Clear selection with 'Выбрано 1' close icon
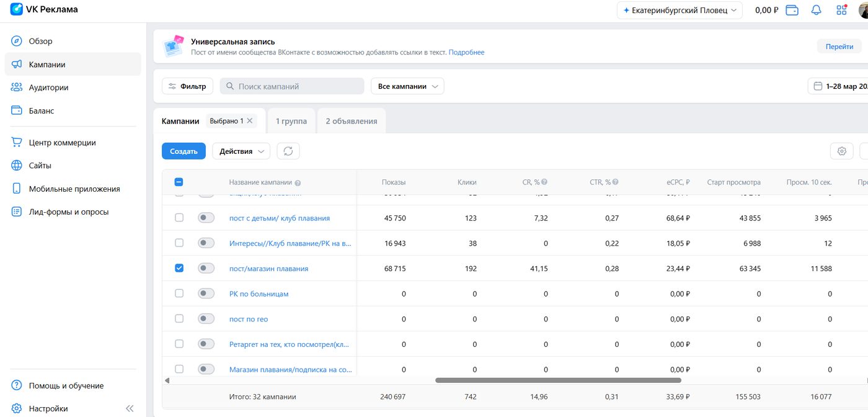 coord(250,121)
